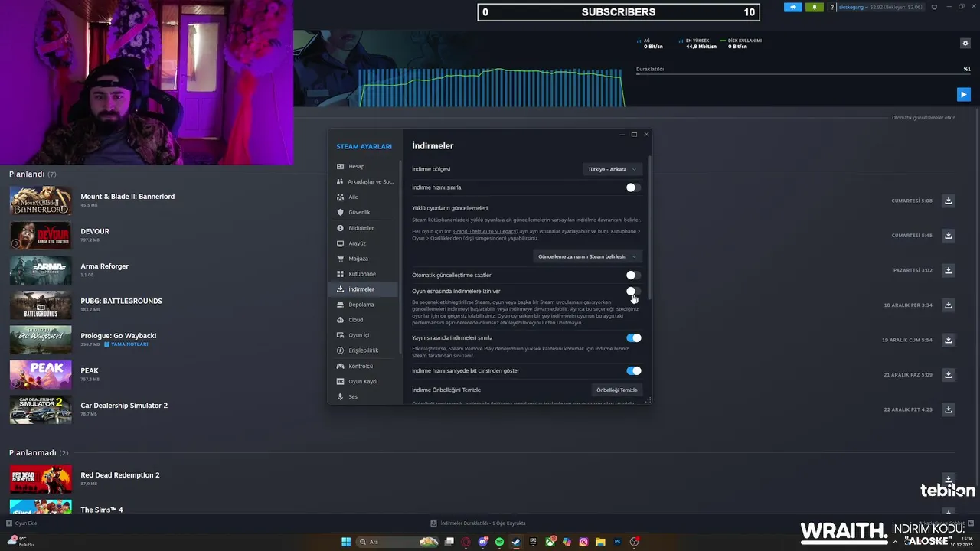Screen dimensions: 980x551
Task: Open Erişilebilirlik settings category
Action: (363, 350)
